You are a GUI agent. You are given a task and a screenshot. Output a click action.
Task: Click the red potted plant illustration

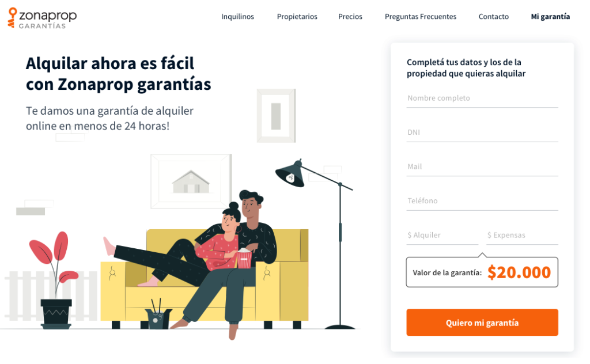(x=55, y=280)
